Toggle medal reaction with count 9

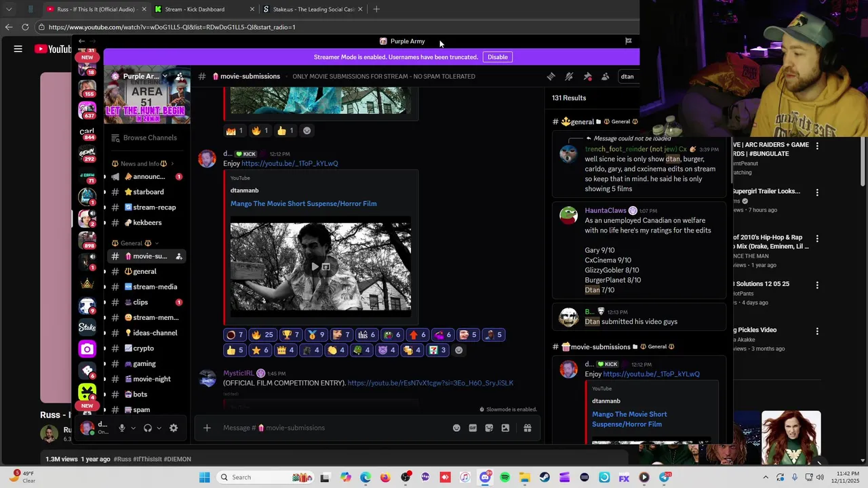[316, 335]
